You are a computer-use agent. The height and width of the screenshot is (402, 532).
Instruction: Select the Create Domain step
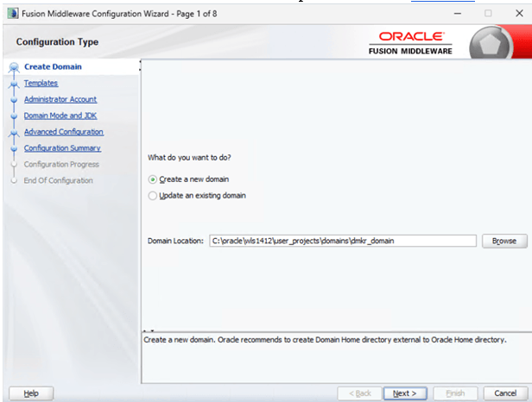53,66
